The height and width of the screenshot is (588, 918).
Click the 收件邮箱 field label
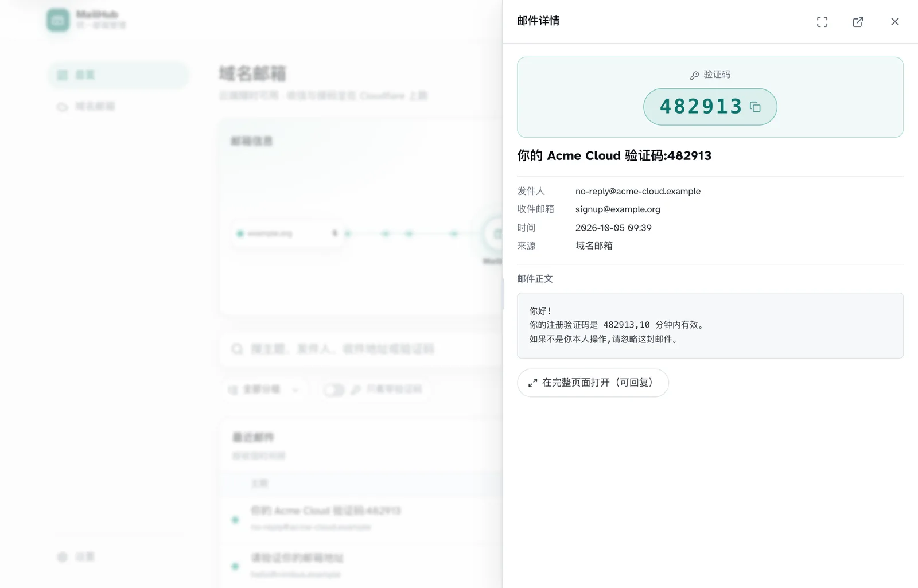point(535,209)
